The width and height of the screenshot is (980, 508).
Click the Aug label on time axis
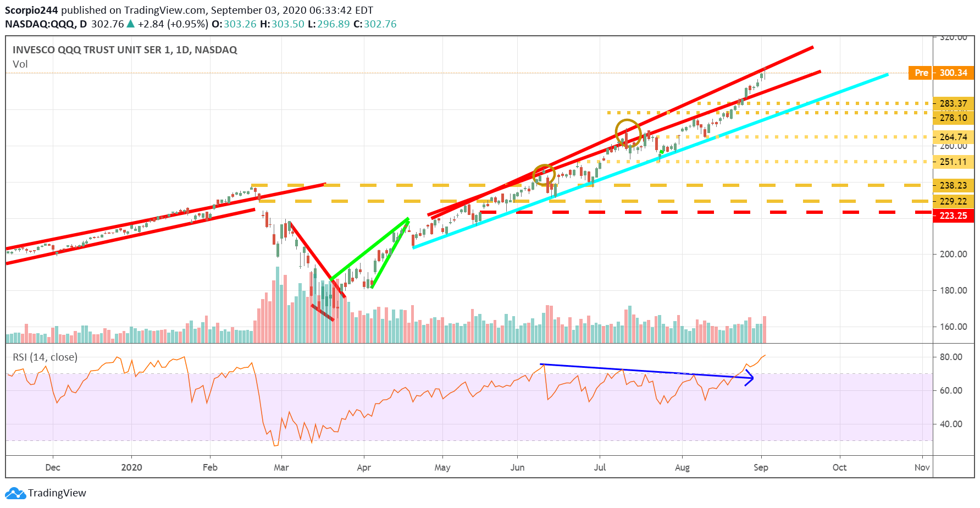[682, 468]
